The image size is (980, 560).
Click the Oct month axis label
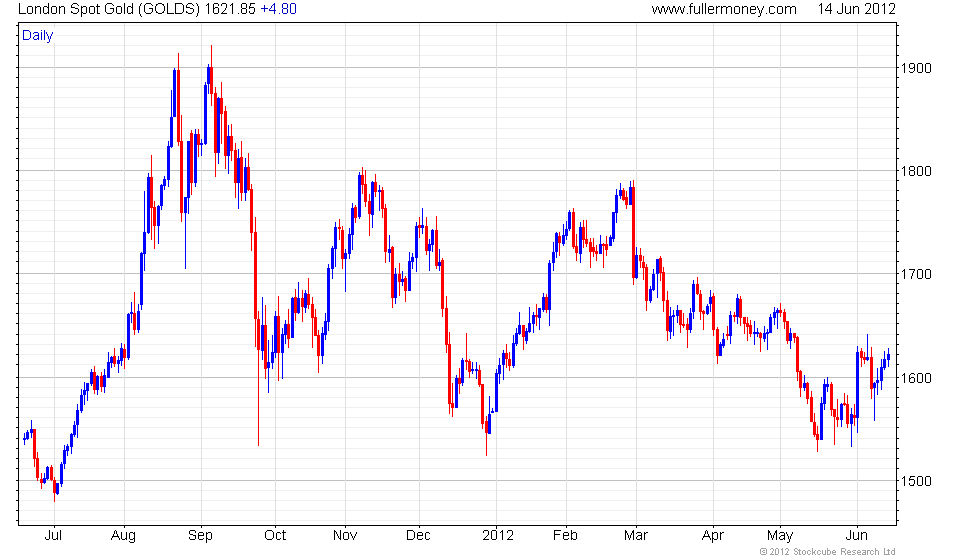[x=274, y=536]
